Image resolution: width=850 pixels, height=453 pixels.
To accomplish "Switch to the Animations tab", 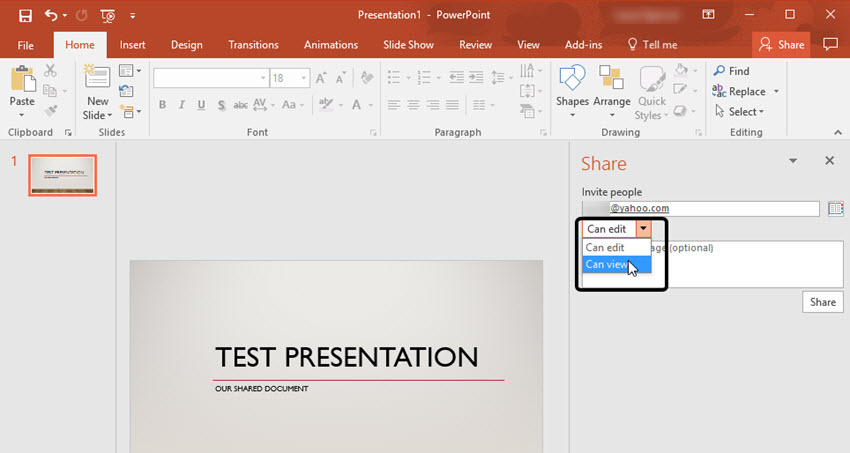I will 331,45.
